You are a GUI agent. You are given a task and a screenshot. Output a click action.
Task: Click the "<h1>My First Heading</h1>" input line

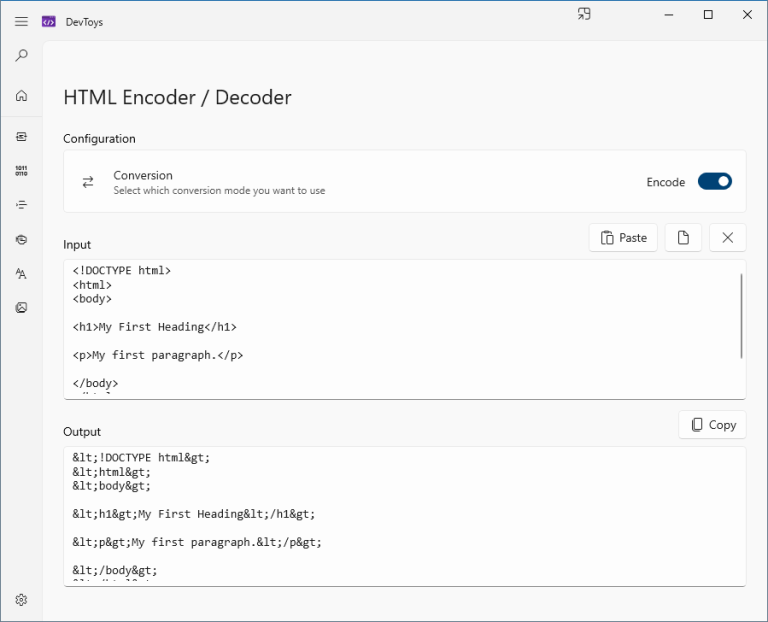coord(154,327)
